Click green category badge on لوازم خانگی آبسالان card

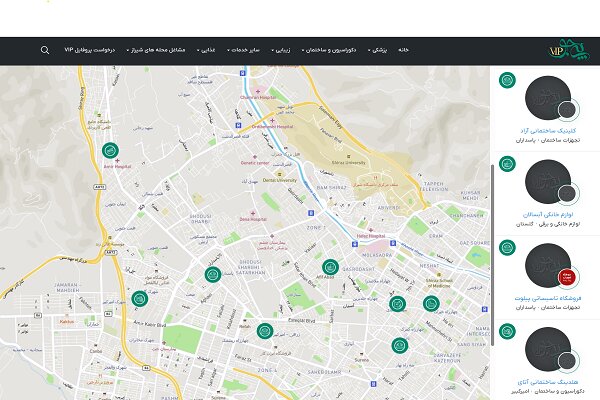click(x=507, y=164)
